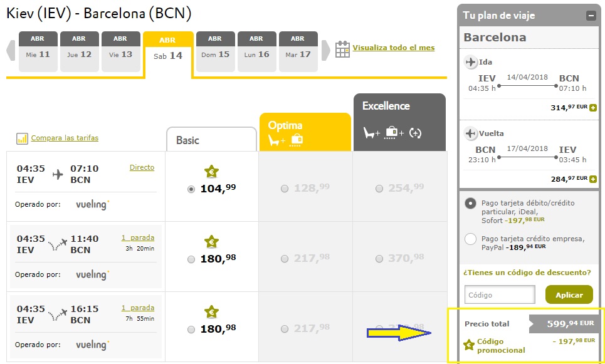The image size is (605, 364).
Task: Choose company credit card, PayPal payment option
Action: (x=470, y=239)
